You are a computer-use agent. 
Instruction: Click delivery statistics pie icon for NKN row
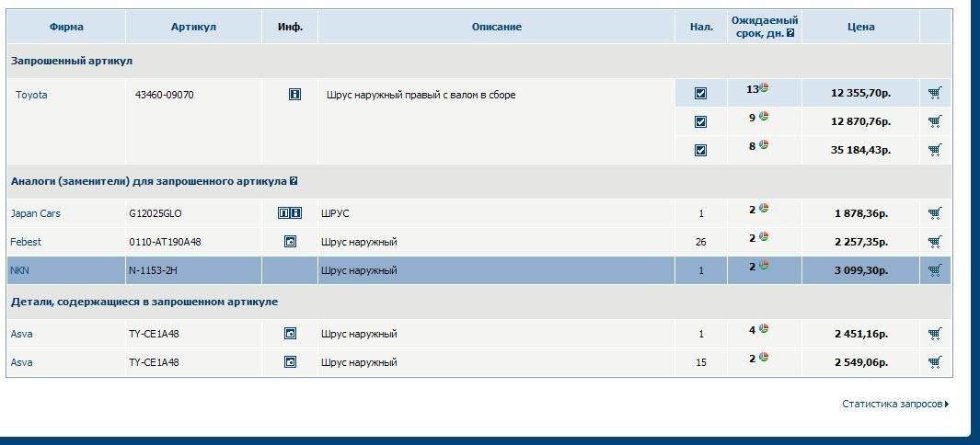click(764, 266)
